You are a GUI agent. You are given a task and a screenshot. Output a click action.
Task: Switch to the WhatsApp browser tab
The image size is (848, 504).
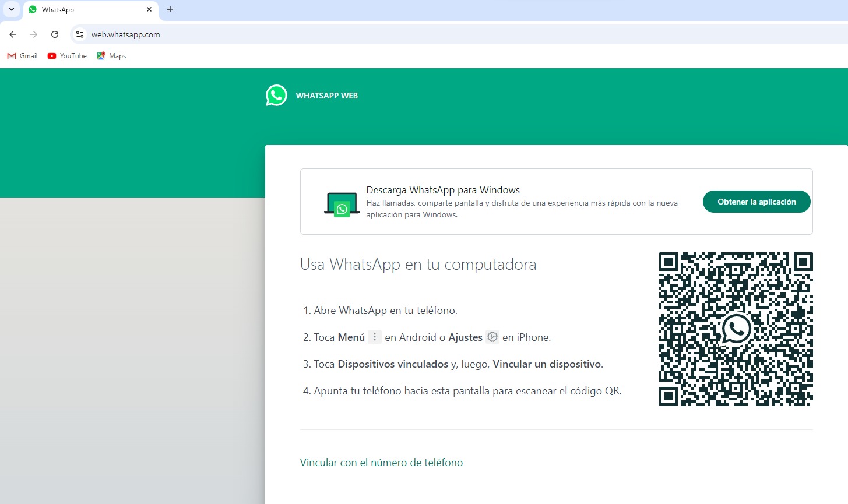click(85, 9)
